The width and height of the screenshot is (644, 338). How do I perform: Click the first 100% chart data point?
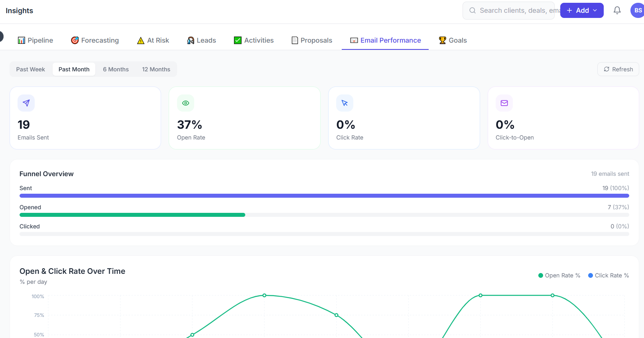pos(264,295)
